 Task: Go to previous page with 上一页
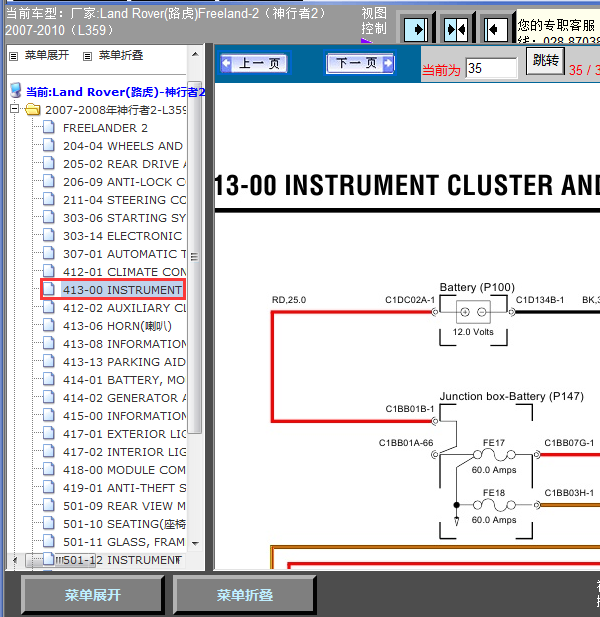tap(255, 63)
